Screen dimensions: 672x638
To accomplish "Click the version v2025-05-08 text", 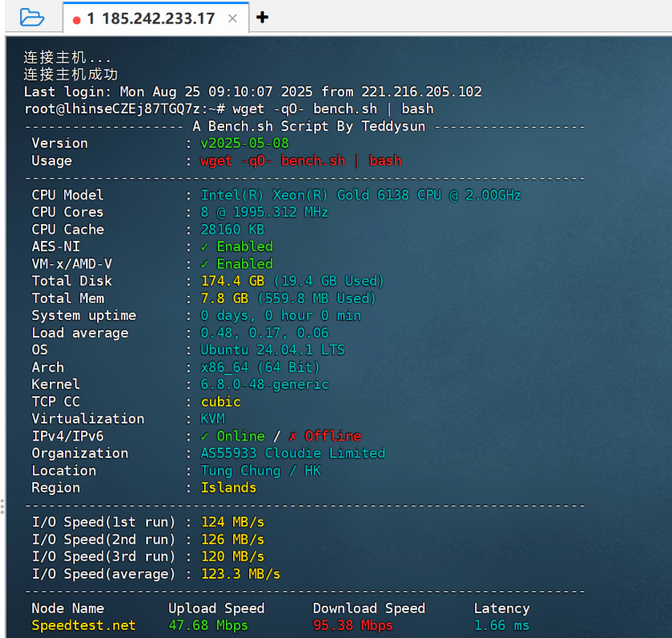I will pyautogui.click(x=244, y=143).
